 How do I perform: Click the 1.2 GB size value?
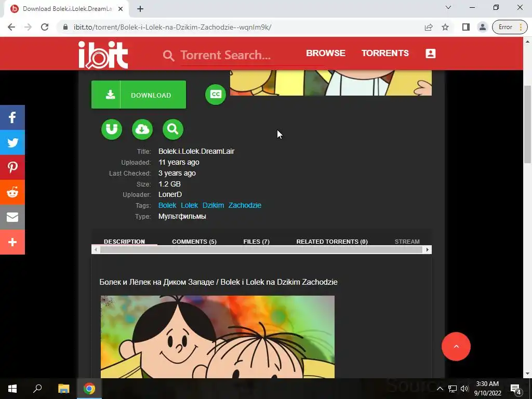[169, 184]
